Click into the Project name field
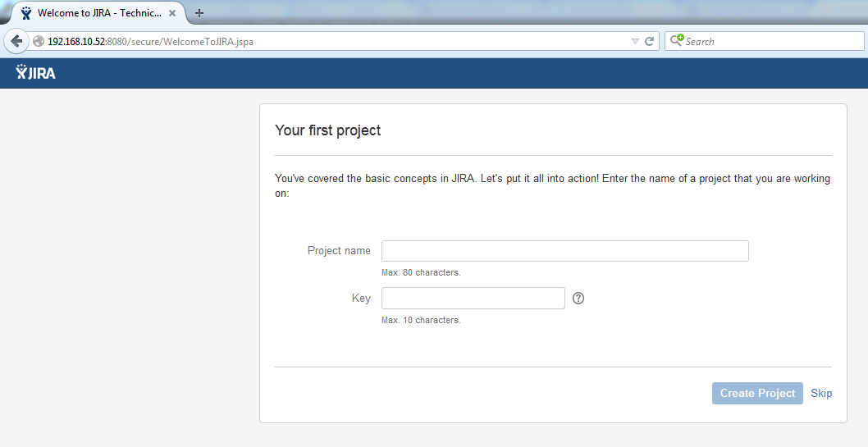 [x=564, y=251]
